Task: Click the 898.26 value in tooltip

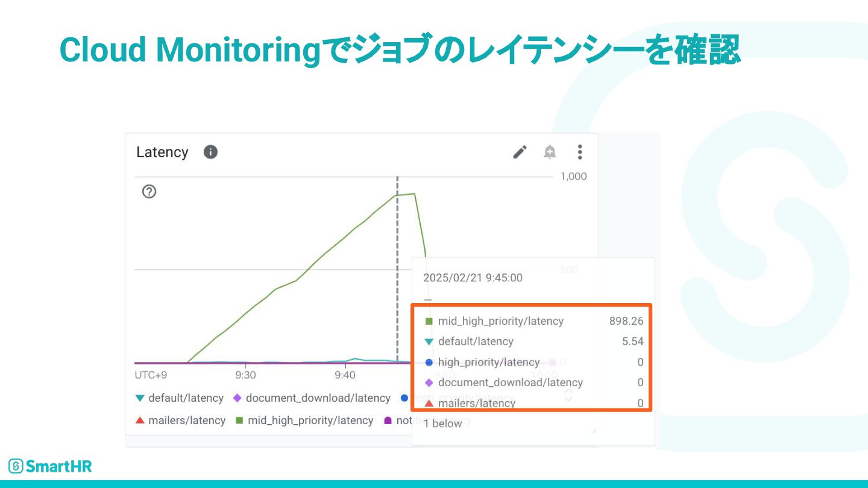Action: [626, 321]
